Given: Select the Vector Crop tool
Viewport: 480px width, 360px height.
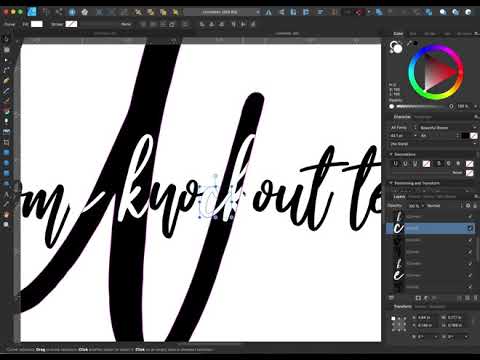Looking at the screenshot, I should click(6, 142).
